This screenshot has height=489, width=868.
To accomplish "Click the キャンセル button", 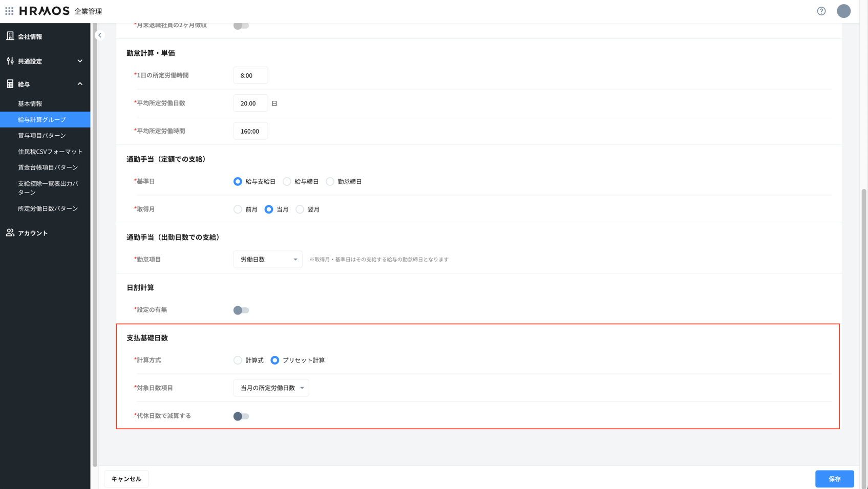I will tap(126, 479).
